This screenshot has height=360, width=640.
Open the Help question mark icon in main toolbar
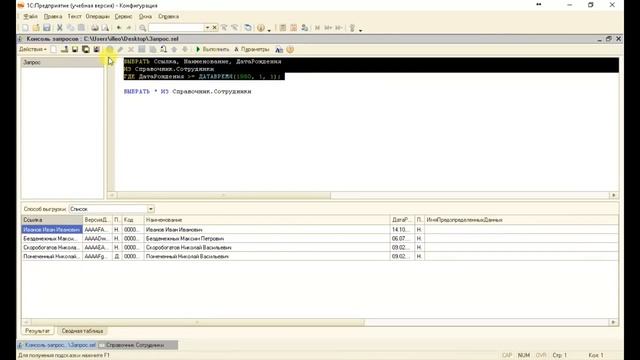[x=261, y=28]
